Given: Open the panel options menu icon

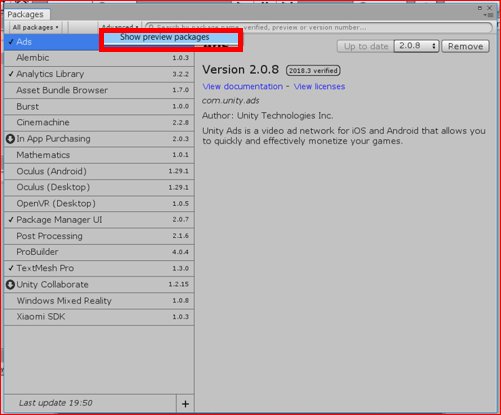Looking at the screenshot, I should click(x=489, y=15).
